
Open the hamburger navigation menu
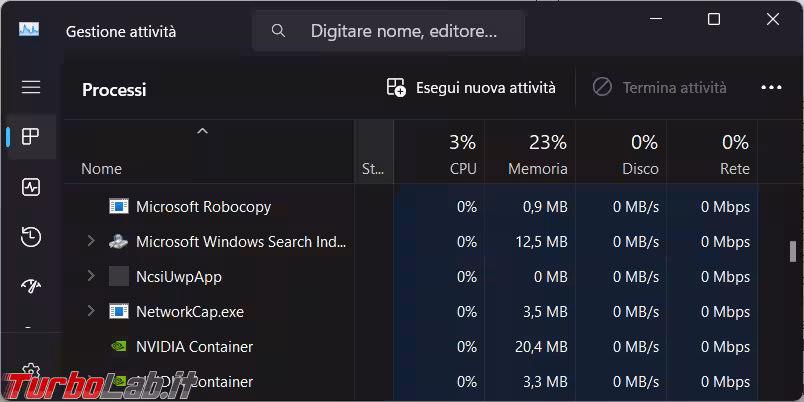click(x=31, y=87)
